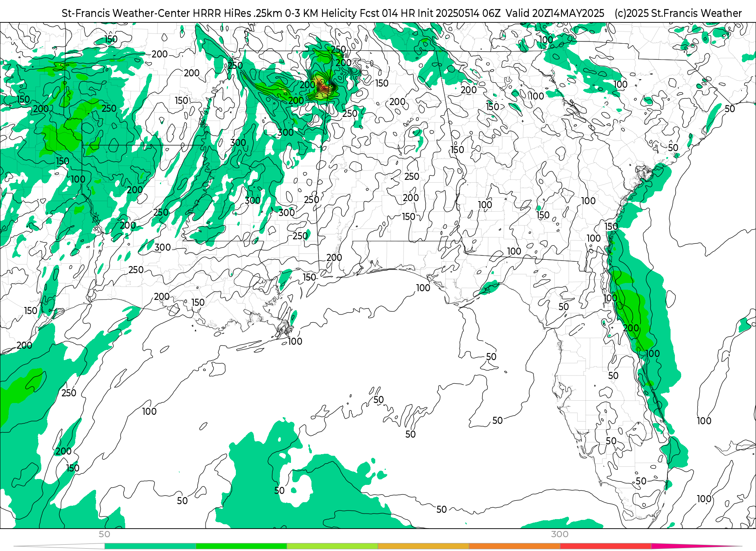Viewport: 756px width, 551px height.
Task: Click the magenta arrow end of the color bar
Action: [696, 546]
